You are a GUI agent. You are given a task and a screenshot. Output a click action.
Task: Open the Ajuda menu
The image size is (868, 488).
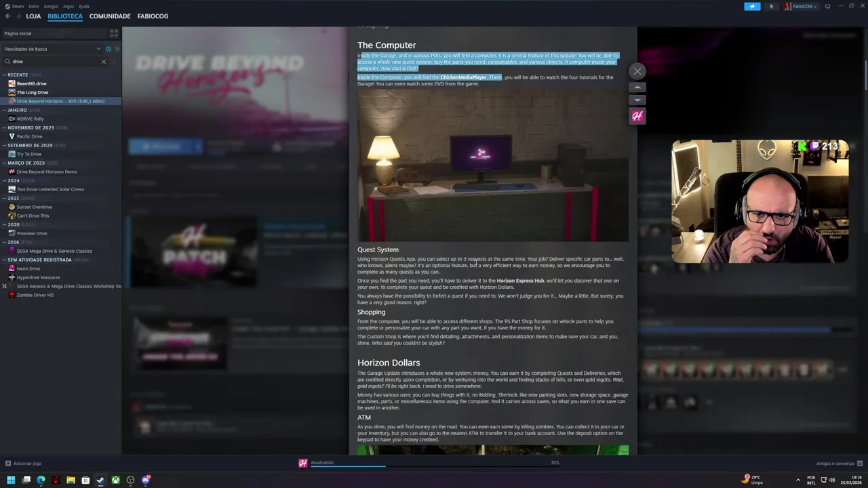(84, 6)
